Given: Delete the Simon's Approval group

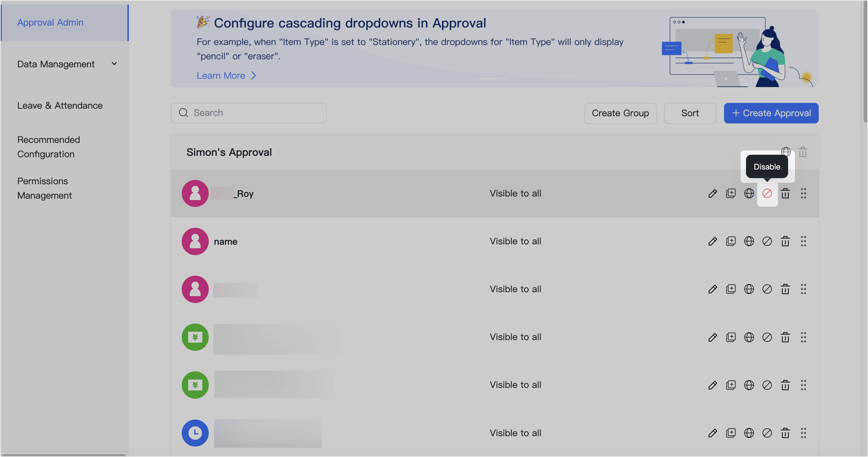Looking at the screenshot, I should tap(804, 152).
